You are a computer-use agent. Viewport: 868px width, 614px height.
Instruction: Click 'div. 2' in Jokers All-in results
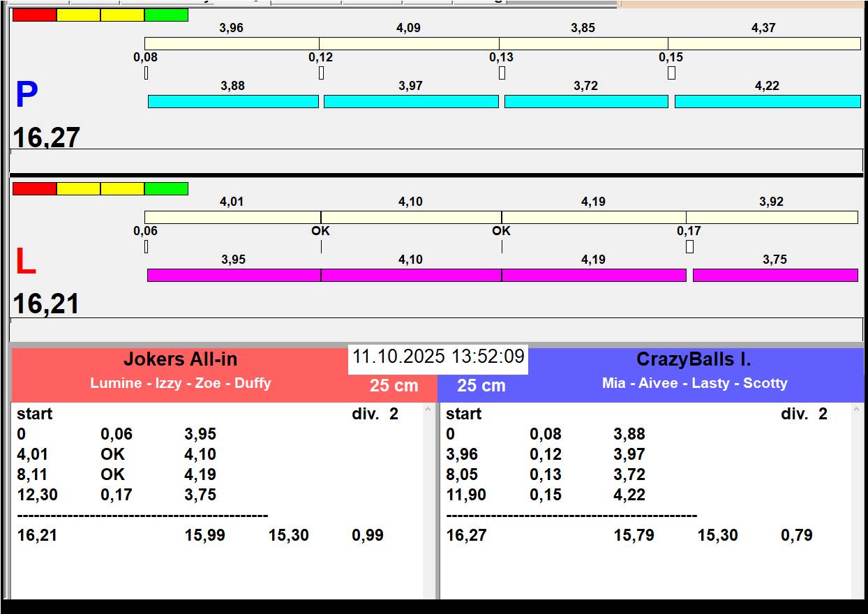pyautogui.click(x=375, y=414)
